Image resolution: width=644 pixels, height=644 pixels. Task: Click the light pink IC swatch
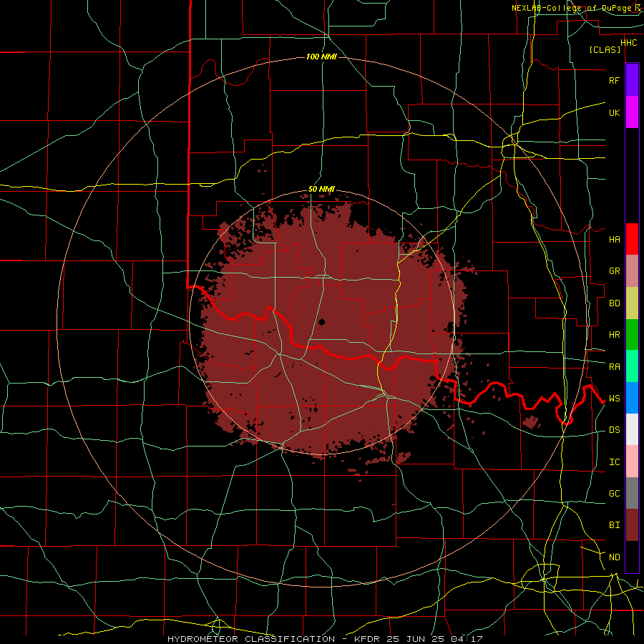pyautogui.click(x=632, y=462)
